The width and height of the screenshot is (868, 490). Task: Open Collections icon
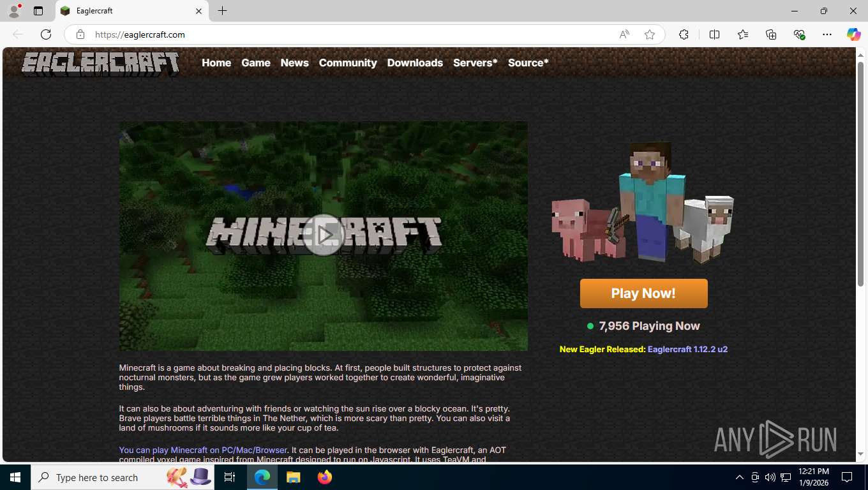click(x=771, y=34)
